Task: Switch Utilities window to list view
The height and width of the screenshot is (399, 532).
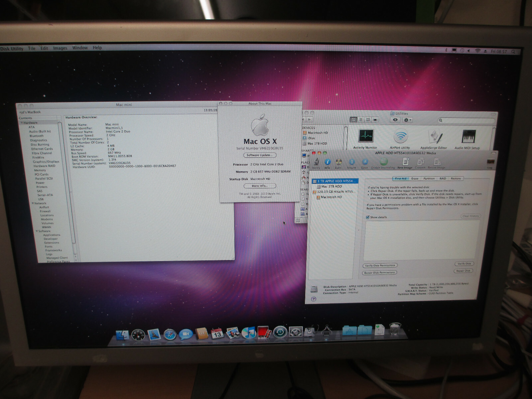Action: pyautogui.click(x=361, y=120)
